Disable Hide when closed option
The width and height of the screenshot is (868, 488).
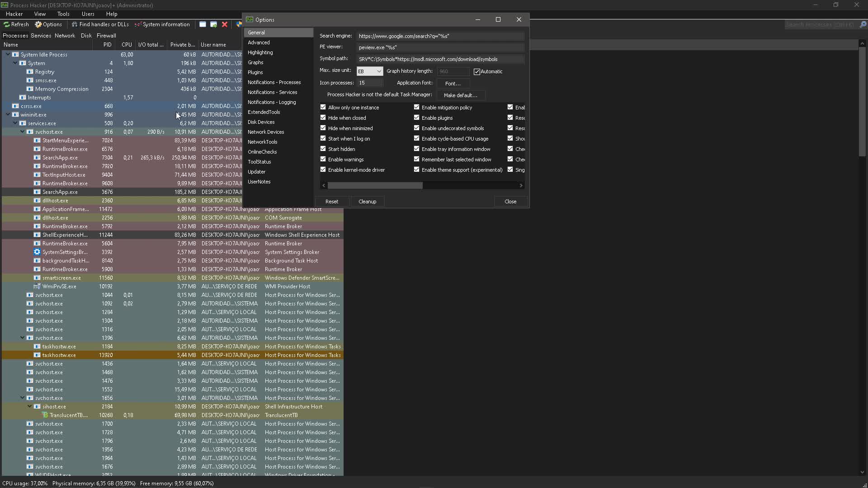(x=323, y=117)
